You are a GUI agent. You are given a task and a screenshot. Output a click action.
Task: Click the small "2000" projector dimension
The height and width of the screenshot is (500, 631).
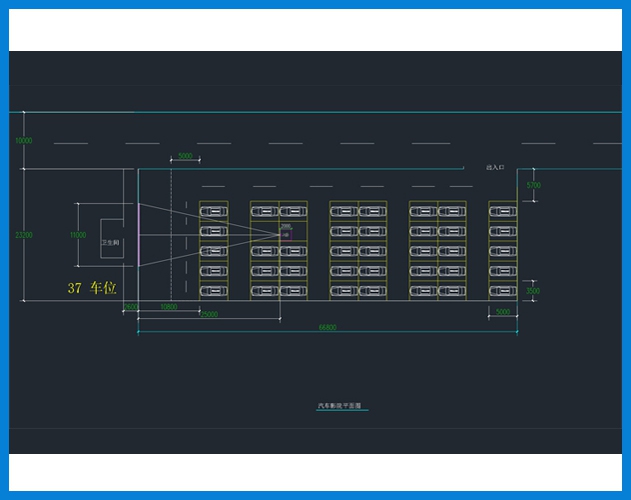pos(286,226)
